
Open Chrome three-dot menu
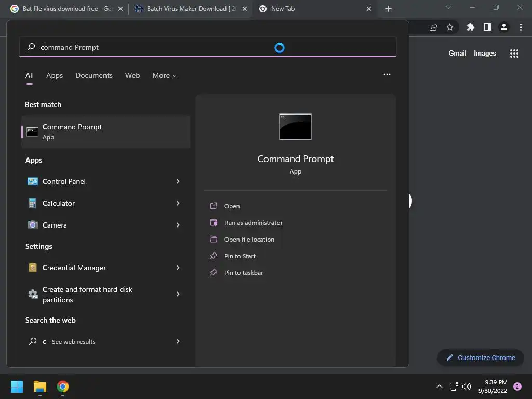coord(521,27)
